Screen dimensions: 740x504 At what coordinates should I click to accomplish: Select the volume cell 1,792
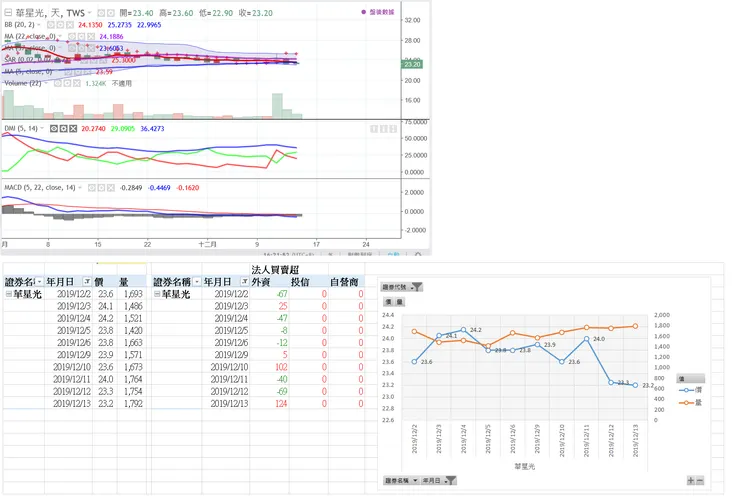click(x=131, y=403)
